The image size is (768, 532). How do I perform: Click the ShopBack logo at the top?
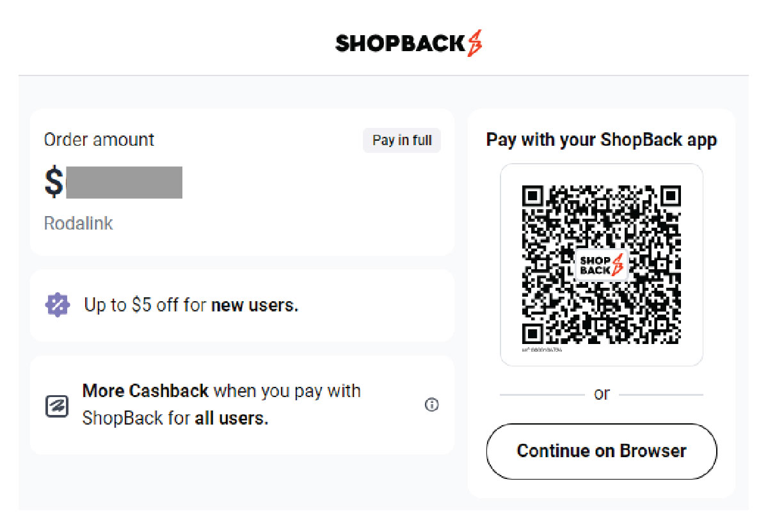coord(410,43)
